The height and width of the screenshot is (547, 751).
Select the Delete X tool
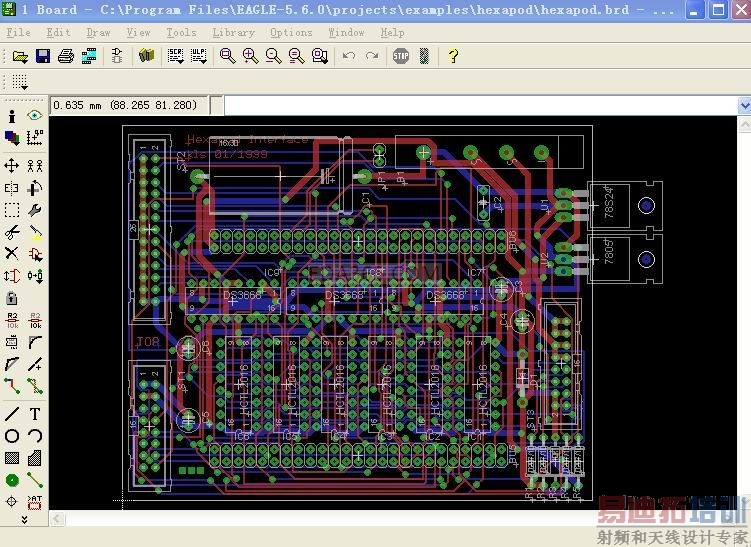12,253
